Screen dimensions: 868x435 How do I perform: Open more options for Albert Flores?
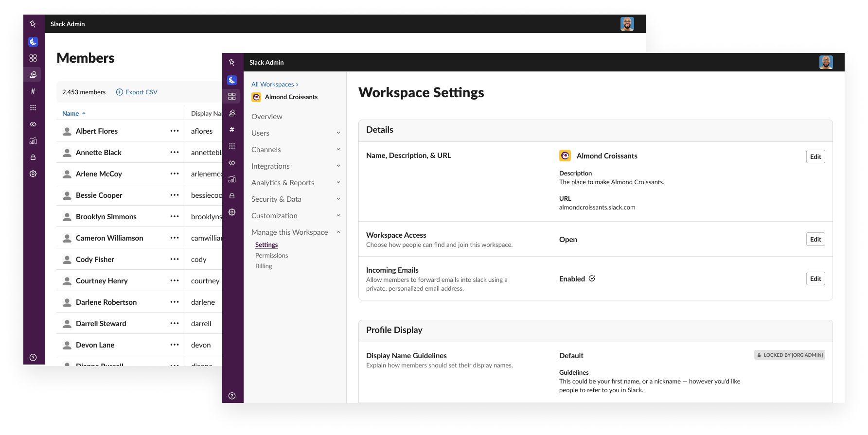pos(175,131)
